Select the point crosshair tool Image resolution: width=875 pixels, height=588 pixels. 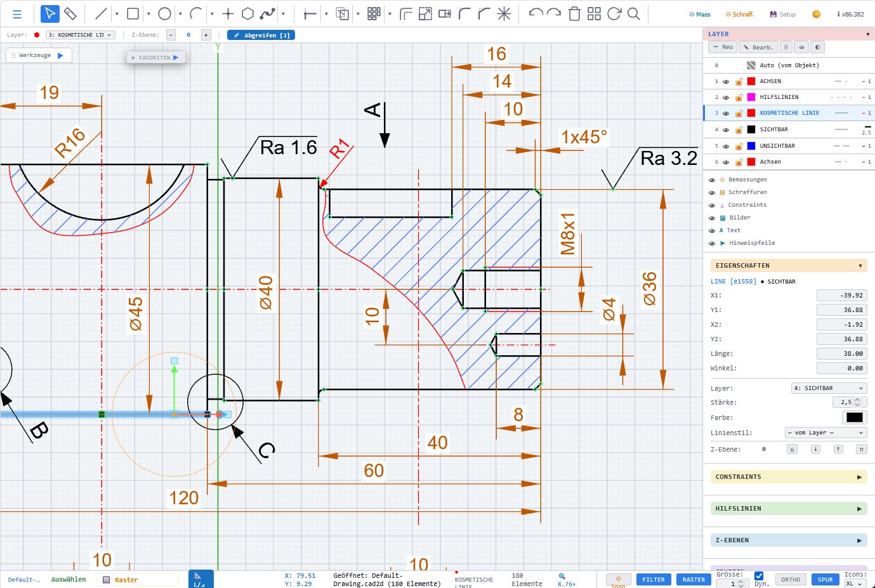point(228,14)
